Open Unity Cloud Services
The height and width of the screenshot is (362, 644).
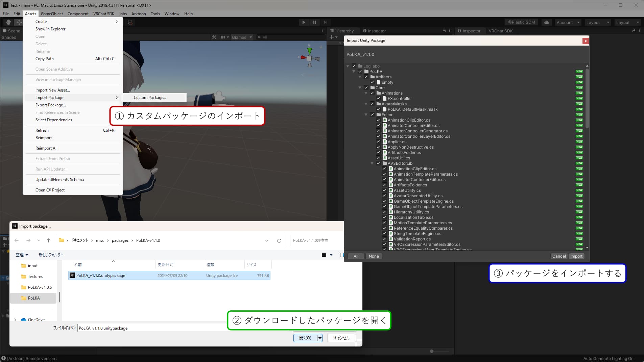coord(546,22)
